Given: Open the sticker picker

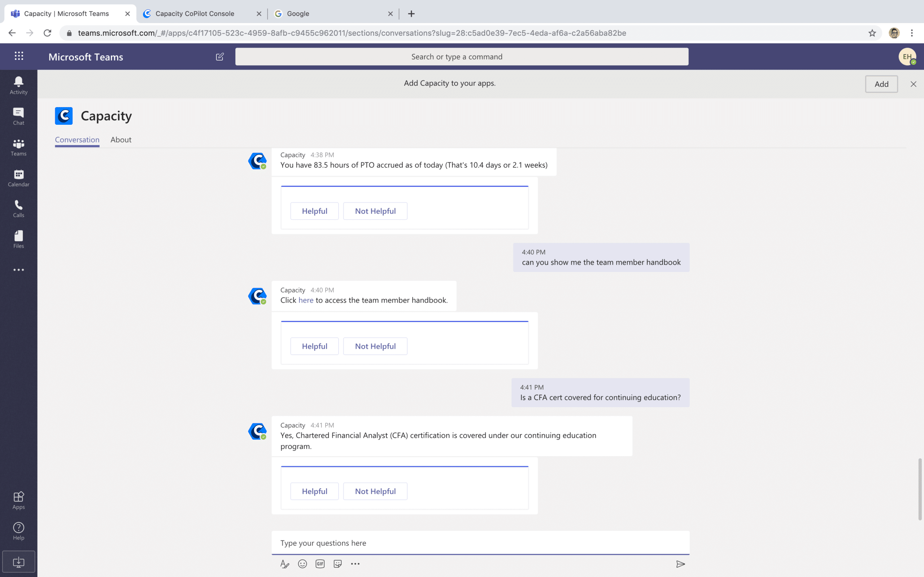Looking at the screenshot, I should coord(337,564).
